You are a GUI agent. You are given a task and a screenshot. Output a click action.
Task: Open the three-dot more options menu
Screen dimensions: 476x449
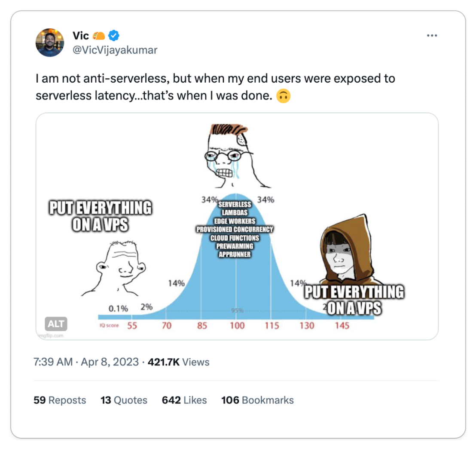432,36
